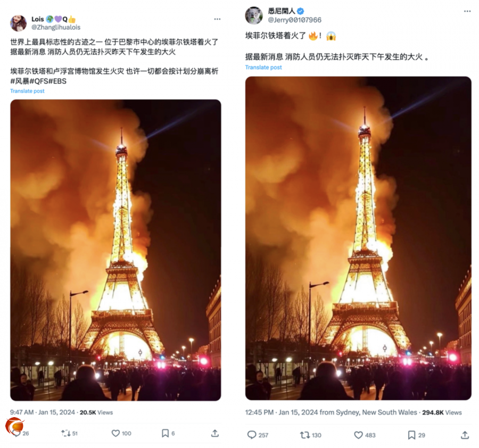Enlarge the Eiffel Tower fire image in Lois's post
The height and width of the screenshot is (448, 479).
pos(115,250)
